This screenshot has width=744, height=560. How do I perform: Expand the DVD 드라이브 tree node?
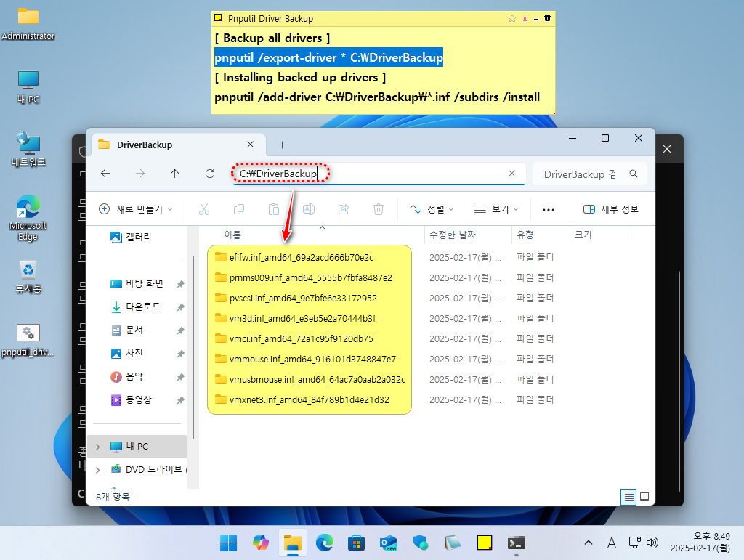click(x=98, y=470)
